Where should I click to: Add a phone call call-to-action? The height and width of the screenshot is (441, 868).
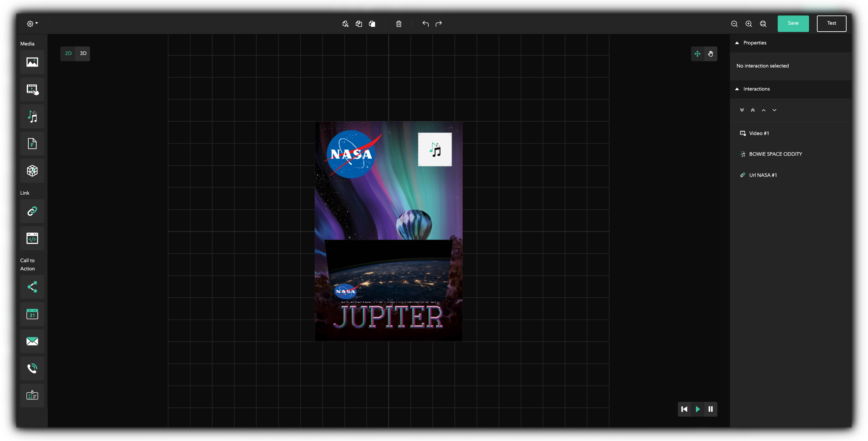pos(32,368)
